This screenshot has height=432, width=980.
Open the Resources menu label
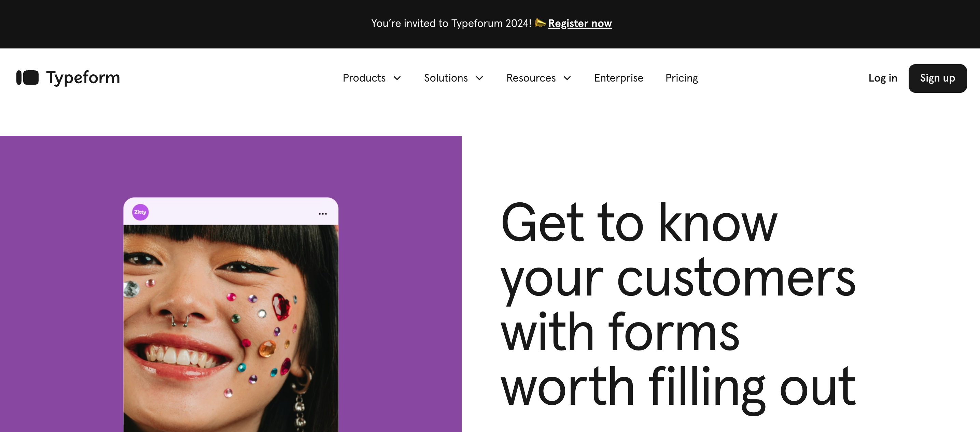pyautogui.click(x=531, y=78)
